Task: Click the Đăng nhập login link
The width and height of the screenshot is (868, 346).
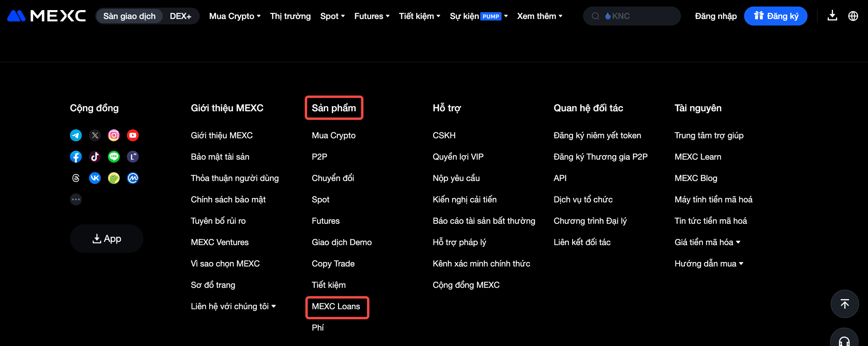Action: (x=716, y=16)
